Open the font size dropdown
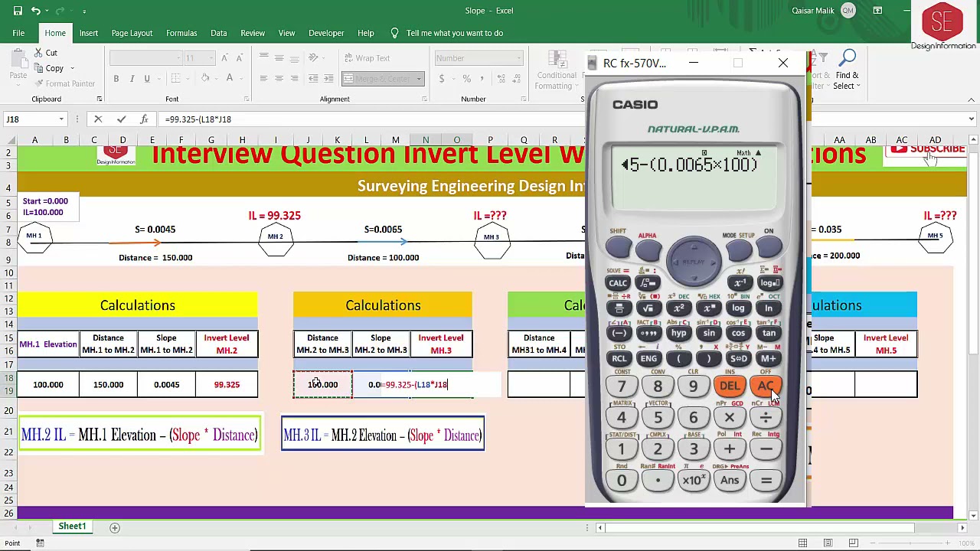 point(211,58)
